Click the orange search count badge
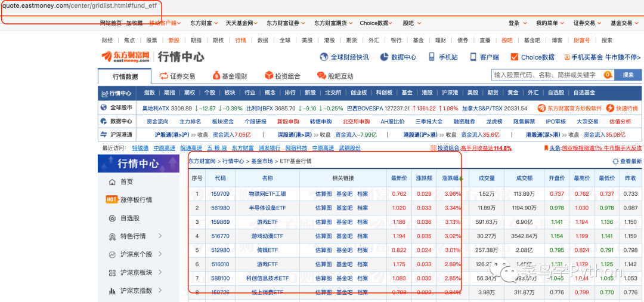The width and height of the screenshot is (644, 302). (608, 75)
